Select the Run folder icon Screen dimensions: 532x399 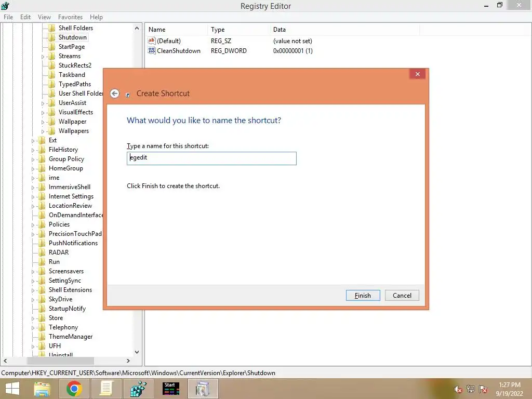point(42,262)
